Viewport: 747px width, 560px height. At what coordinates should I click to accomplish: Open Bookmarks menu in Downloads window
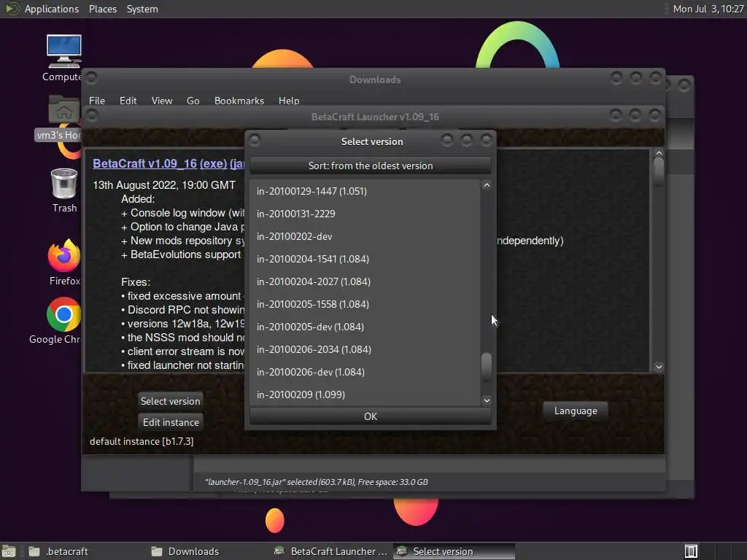[239, 101]
